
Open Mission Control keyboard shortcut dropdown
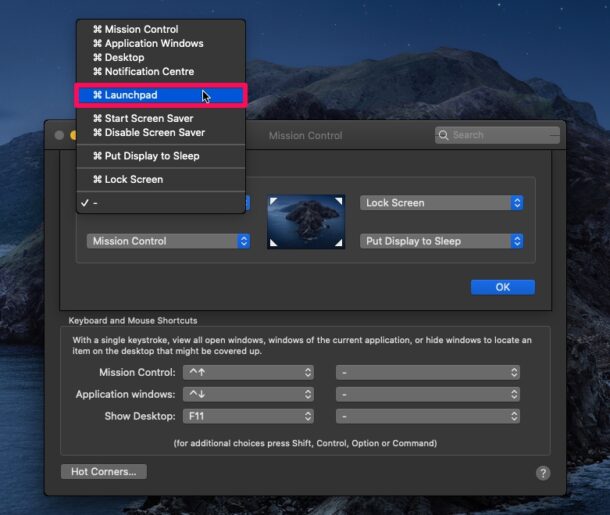tap(248, 372)
